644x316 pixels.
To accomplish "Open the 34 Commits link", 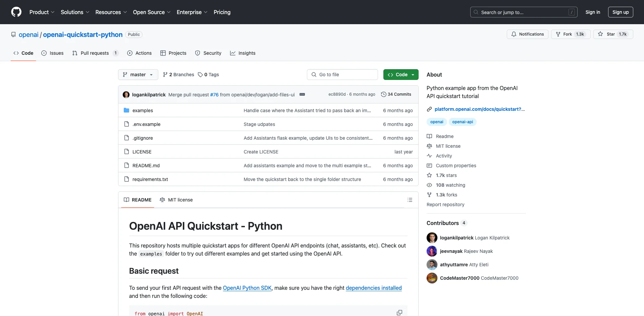I will 396,94.
